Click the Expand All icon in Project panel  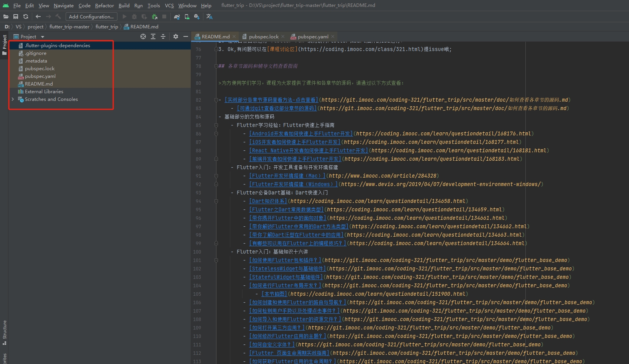(153, 36)
